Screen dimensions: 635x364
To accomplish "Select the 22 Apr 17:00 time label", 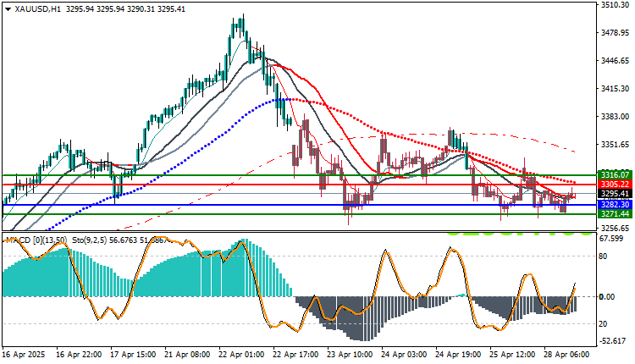I will 296,355.
